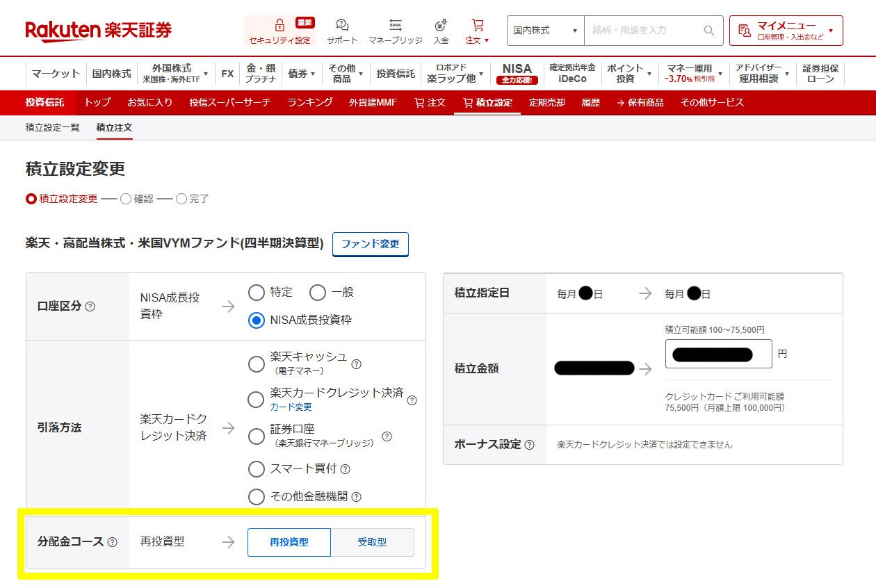The width and height of the screenshot is (876, 588).
Task: Select the 特定 account radio button
Action: 257,293
